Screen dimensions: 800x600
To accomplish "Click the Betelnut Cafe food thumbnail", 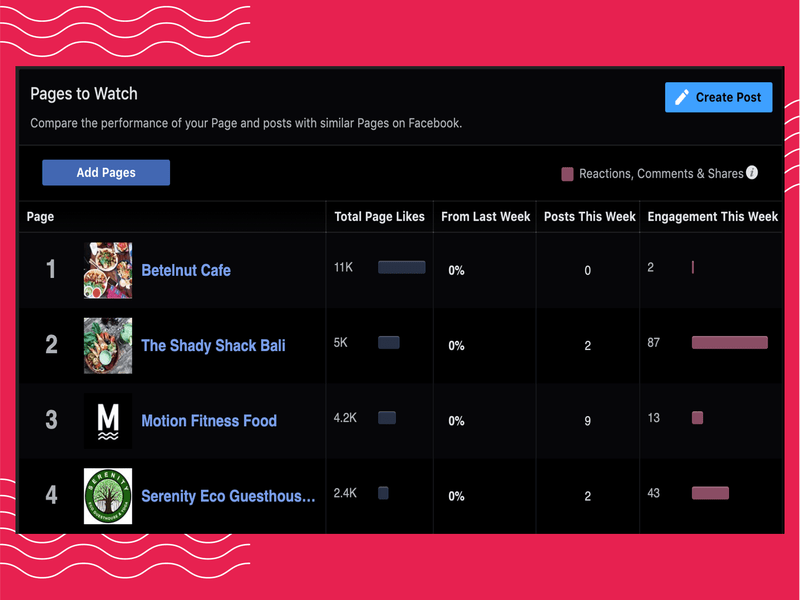I will click(108, 270).
